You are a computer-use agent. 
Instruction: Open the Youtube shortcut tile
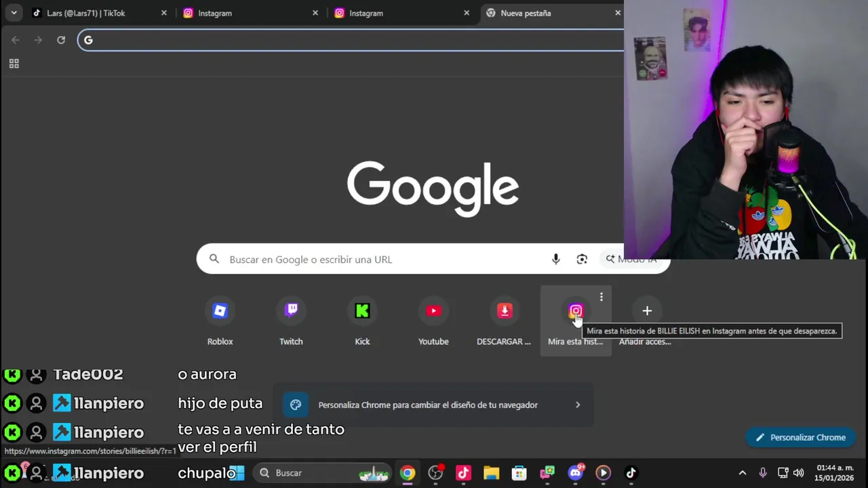[433, 321]
